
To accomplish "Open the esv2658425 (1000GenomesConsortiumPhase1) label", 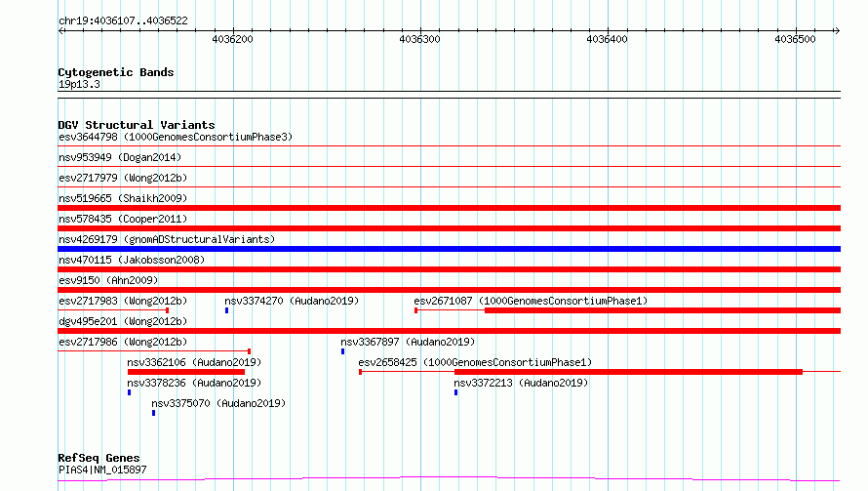I will coord(475,362).
